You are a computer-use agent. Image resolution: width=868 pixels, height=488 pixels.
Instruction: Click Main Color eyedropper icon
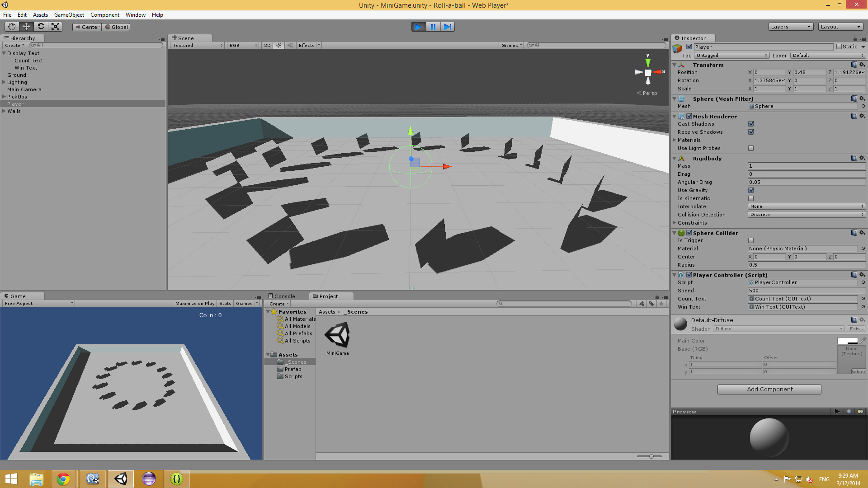coord(863,341)
